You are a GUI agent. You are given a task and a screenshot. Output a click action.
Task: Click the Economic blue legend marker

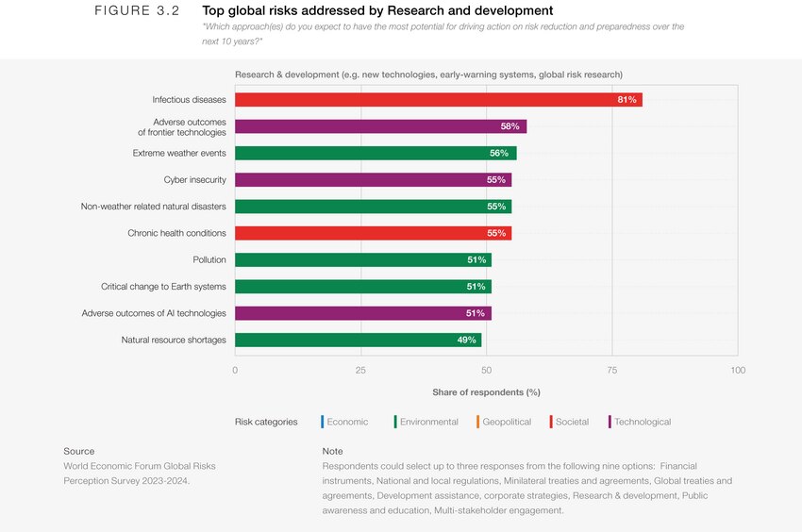pos(323,422)
